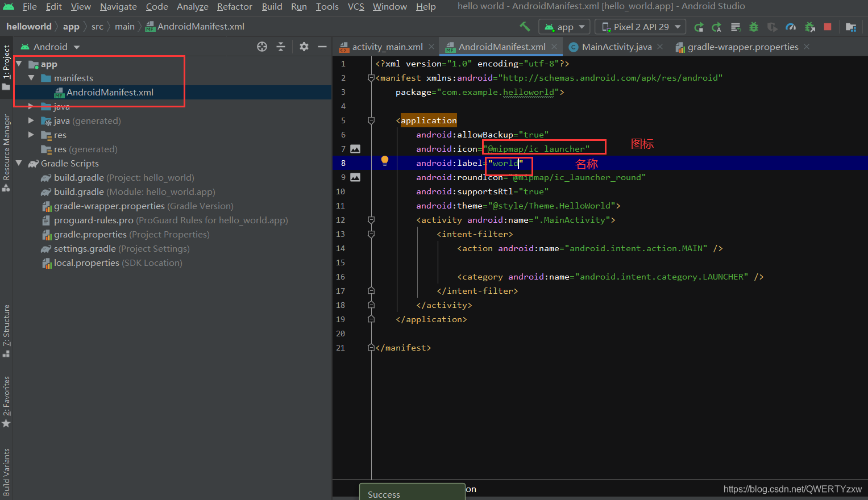Viewport: 868px width, 500px height.
Task: Stop the running app with red square
Action: pos(828,27)
